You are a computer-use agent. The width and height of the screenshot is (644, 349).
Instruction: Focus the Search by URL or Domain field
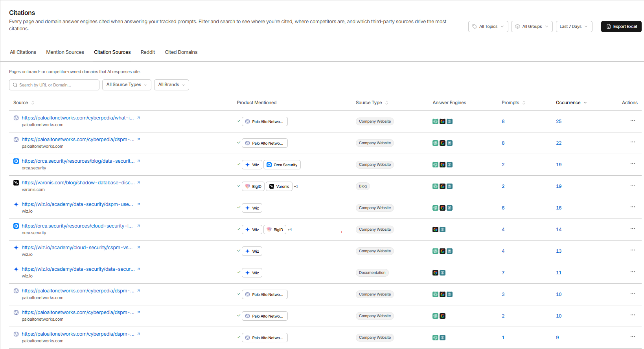pos(54,85)
